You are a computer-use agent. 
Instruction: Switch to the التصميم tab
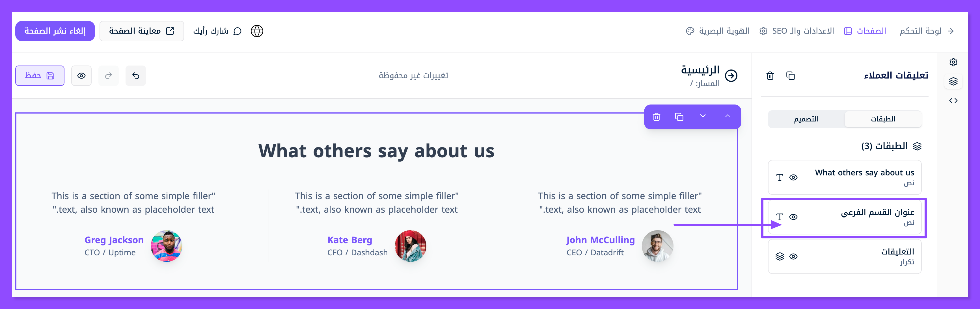pos(806,119)
